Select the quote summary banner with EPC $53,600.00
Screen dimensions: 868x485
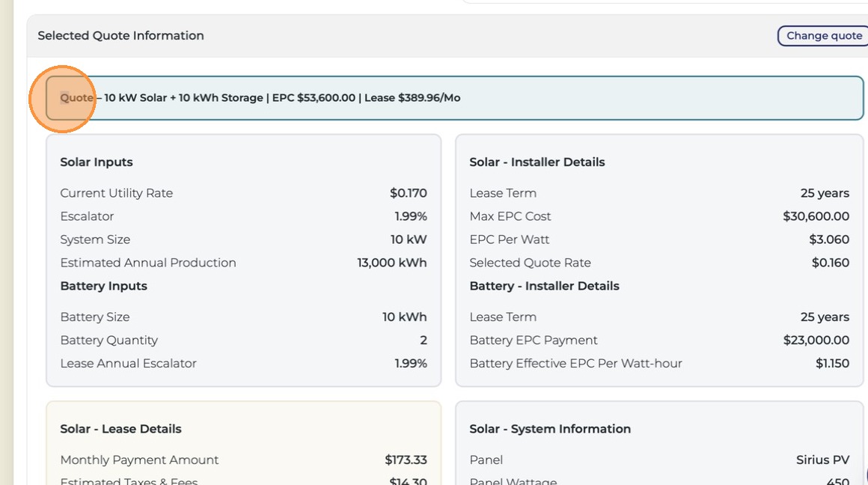454,98
